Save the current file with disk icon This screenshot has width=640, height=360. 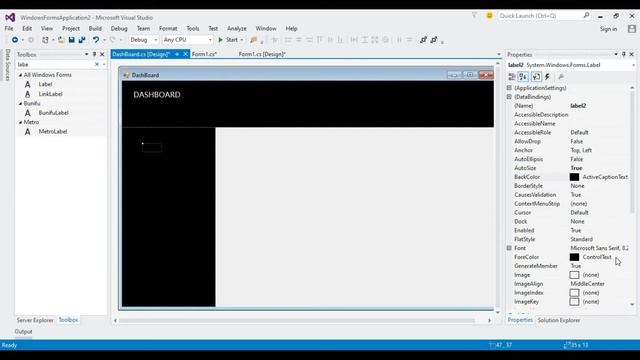click(x=71, y=40)
